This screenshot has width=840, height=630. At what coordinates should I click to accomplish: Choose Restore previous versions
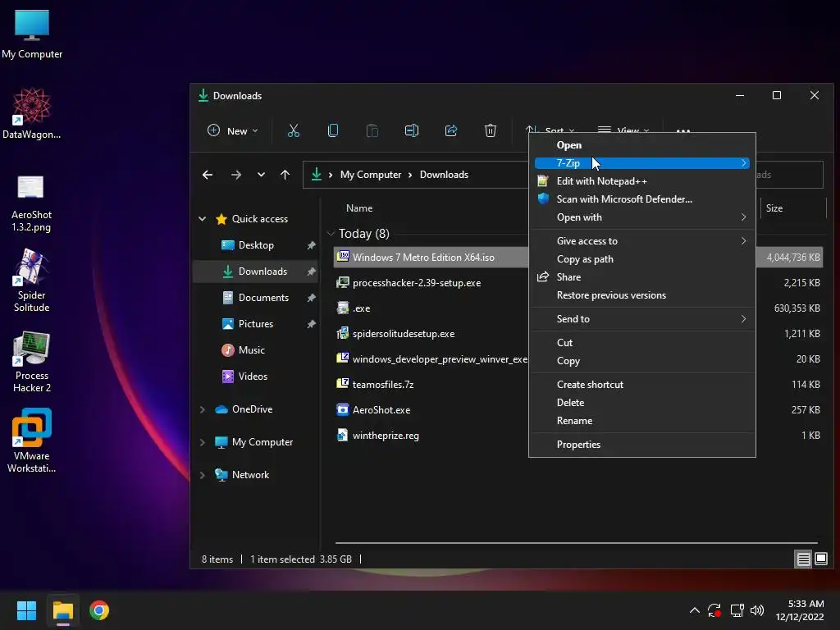point(641,295)
